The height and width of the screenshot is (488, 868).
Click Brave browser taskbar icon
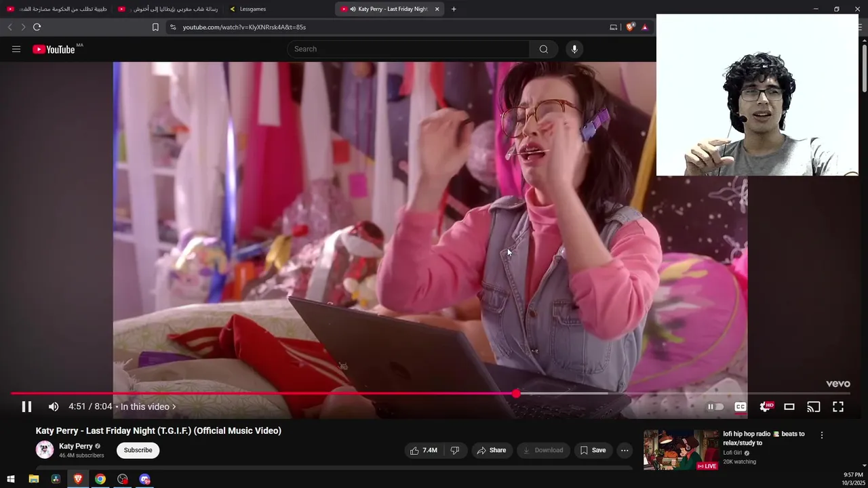pyautogui.click(x=78, y=479)
